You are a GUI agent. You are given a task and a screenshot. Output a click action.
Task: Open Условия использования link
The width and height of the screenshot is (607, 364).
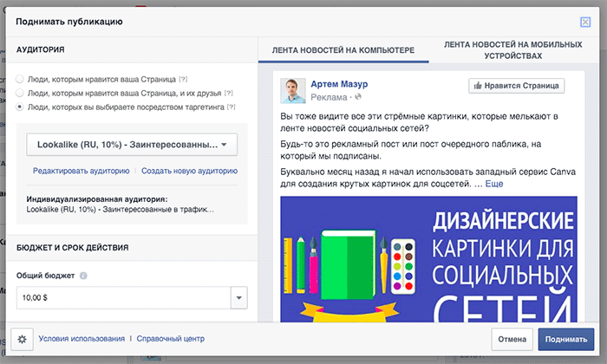coord(82,339)
